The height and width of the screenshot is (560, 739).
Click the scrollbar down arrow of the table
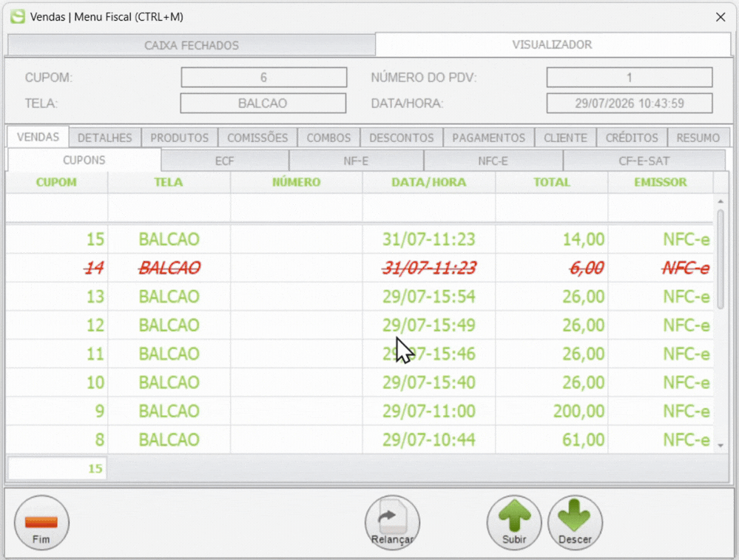pos(721,445)
